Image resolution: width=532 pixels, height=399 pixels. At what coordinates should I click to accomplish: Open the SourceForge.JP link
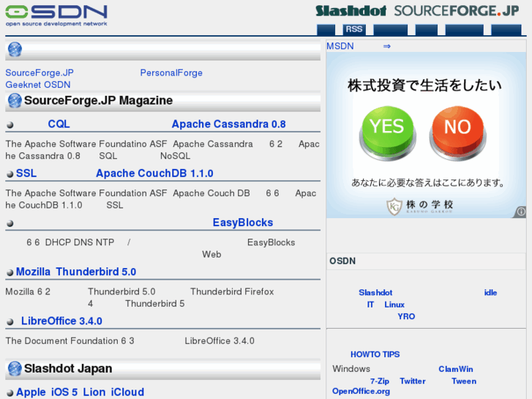tap(40, 73)
